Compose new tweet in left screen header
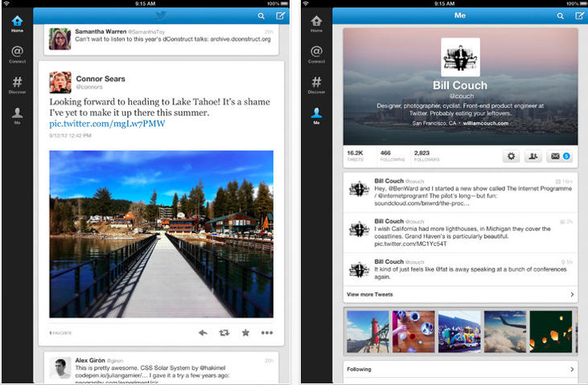This screenshot has height=385, width=588. (x=281, y=16)
